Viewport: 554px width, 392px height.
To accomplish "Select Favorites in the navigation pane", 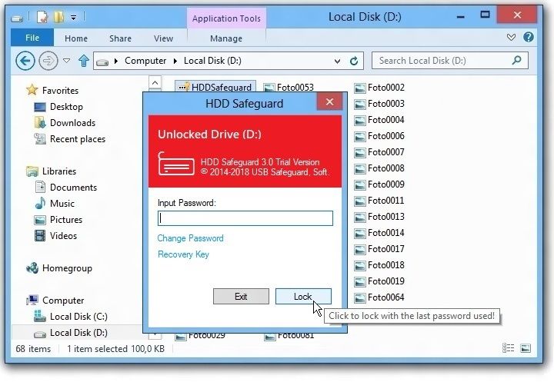I will point(61,91).
